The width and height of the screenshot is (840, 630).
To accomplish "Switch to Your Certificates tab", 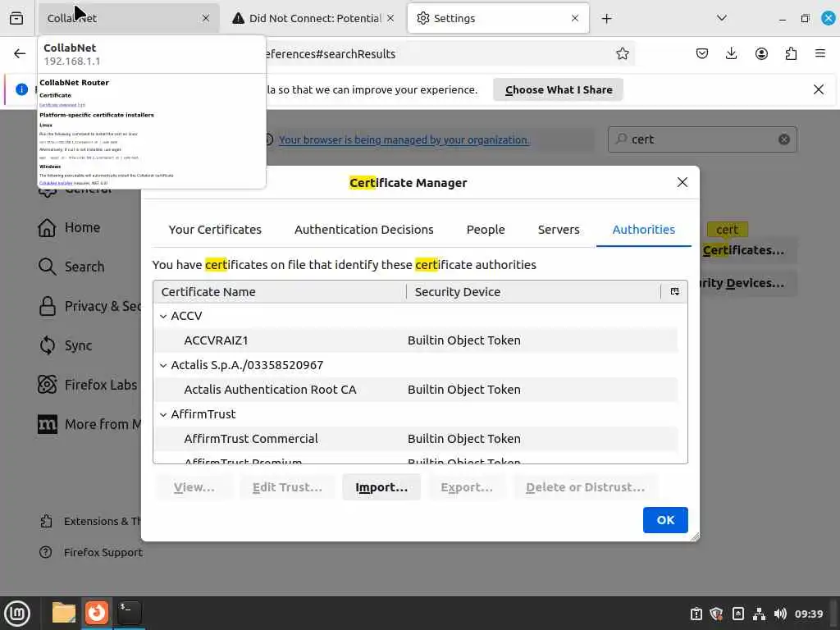I will [215, 230].
